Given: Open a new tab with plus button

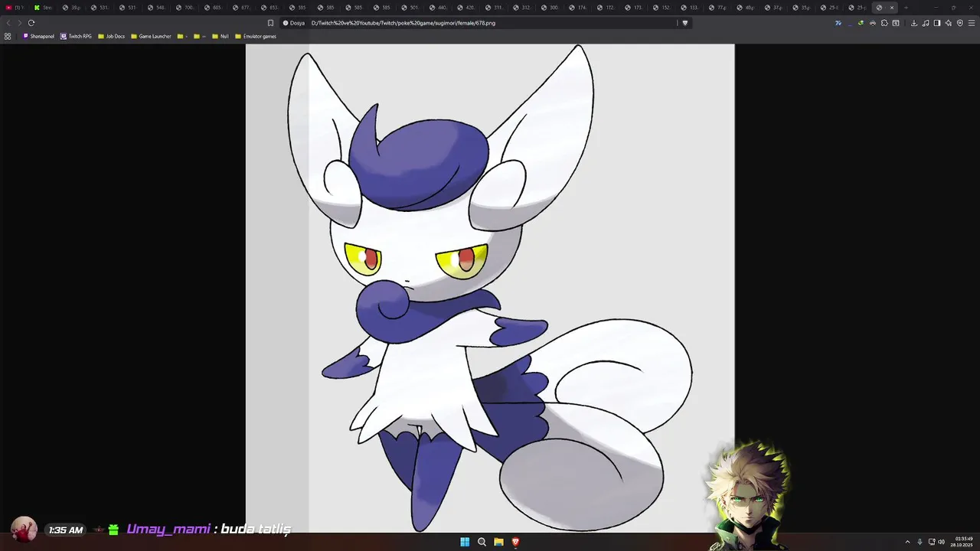Looking at the screenshot, I should tap(906, 8).
